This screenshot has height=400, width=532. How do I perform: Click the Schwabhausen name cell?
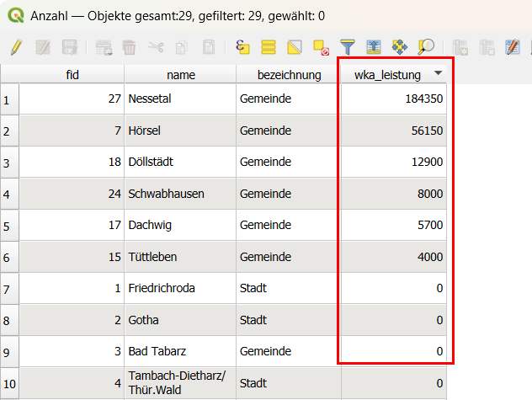[x=180, y=194]
